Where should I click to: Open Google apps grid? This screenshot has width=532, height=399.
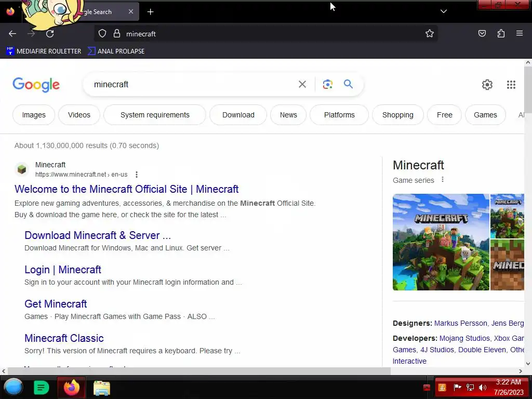click(x=511, y=85)
